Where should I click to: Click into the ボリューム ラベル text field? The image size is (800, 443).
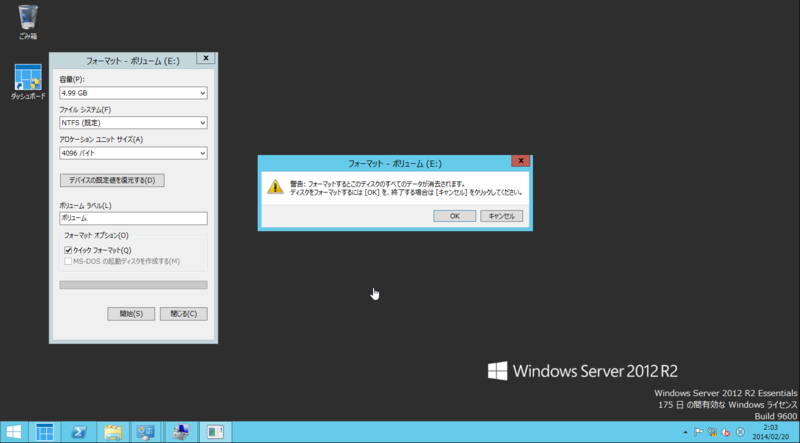133,218
